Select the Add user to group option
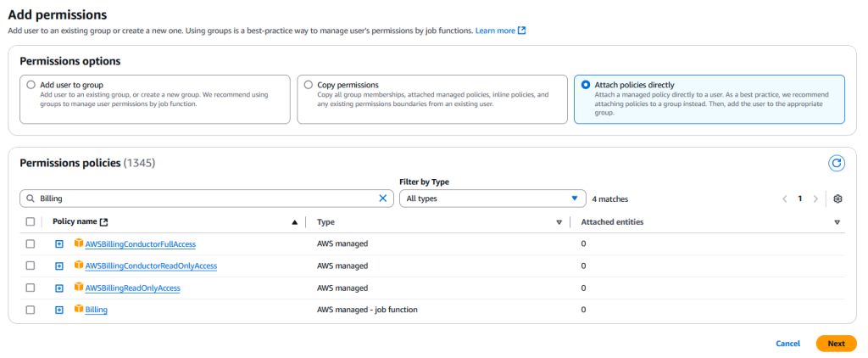Viewport: 868px width, 358px height. pyautogui.click(x=31, y=86)
